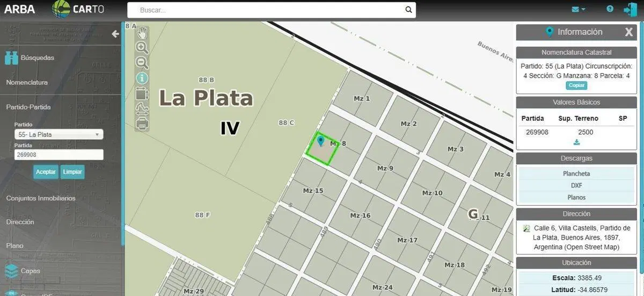644x296 pixels.
Task: Copy the nomenclatura with Copiar button
Action: point(576,85)
